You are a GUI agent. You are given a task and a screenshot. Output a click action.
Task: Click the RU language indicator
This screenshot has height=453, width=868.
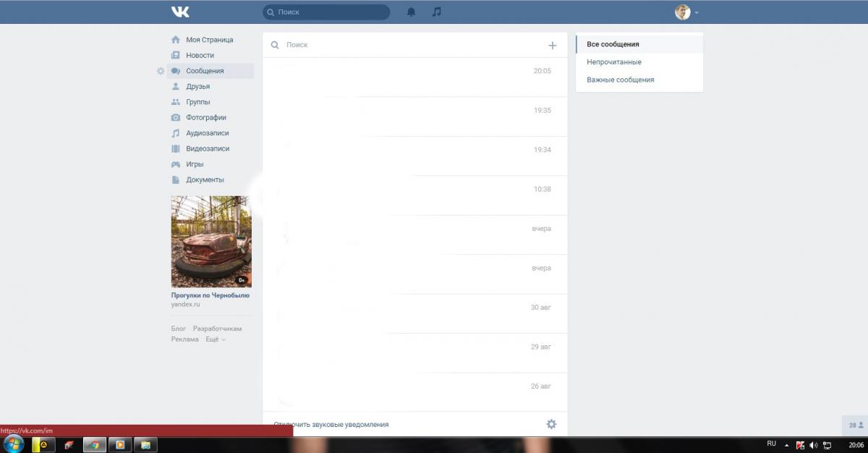point(771,444)
